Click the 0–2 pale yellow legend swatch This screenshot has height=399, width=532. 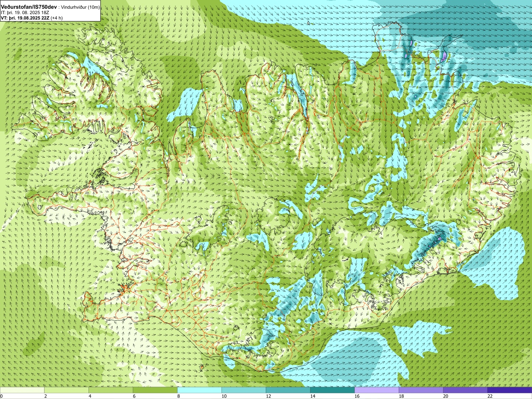coord(22,390)
